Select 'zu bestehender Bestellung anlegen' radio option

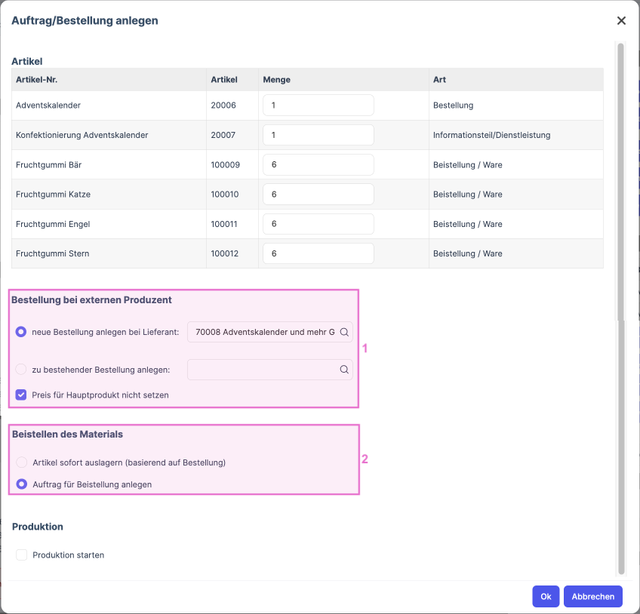[x=21, y=370]
